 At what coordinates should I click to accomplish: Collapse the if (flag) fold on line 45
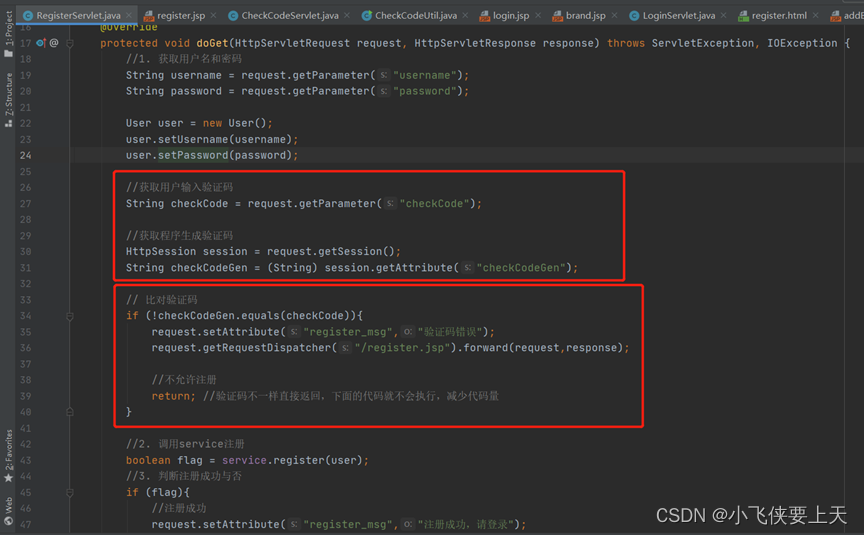click(x=70, y=493)
